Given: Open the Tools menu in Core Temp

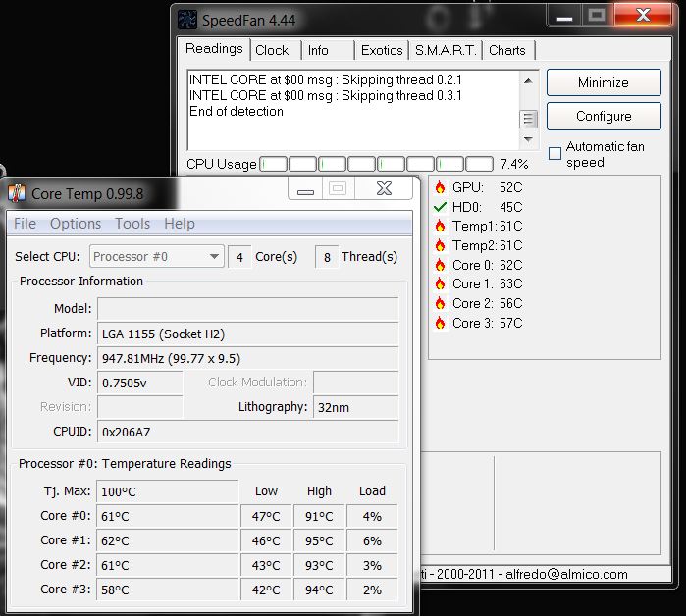Looking at the screenshot, I should tap(132, 224).
